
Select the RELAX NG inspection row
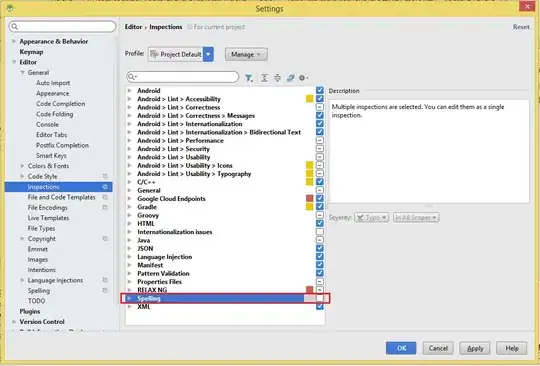[x=225, y=290]
